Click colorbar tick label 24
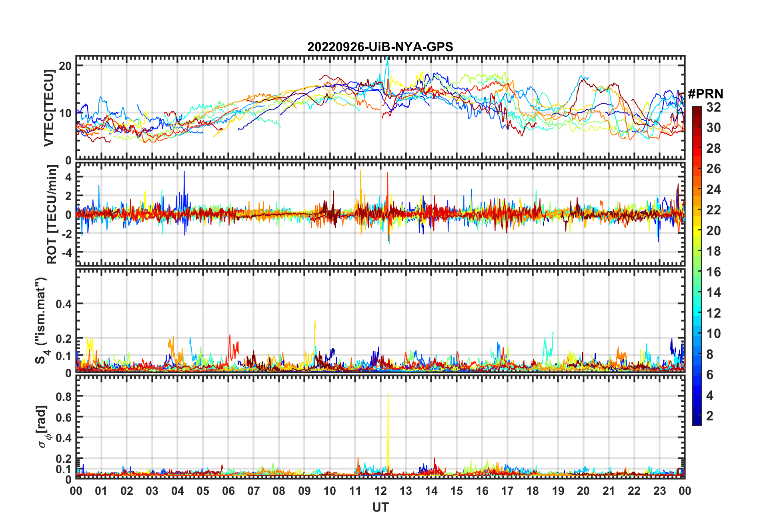 point(713,190)
